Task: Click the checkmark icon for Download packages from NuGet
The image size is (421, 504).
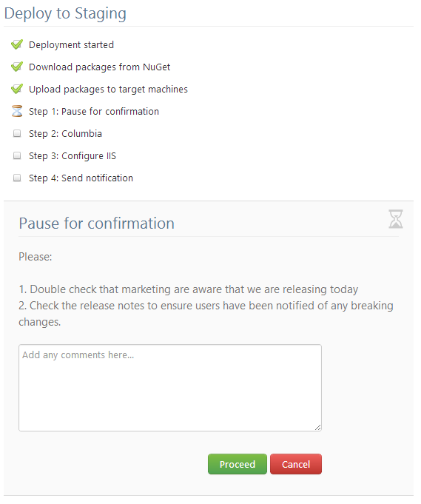Action: [17, 67]
